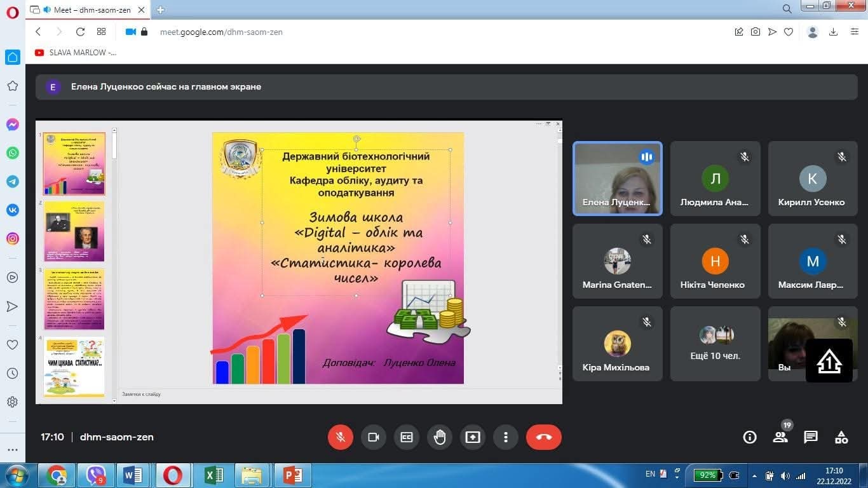
Task: Open 'Ещё 10 чел.' participants tile
Action: point(715,344)
